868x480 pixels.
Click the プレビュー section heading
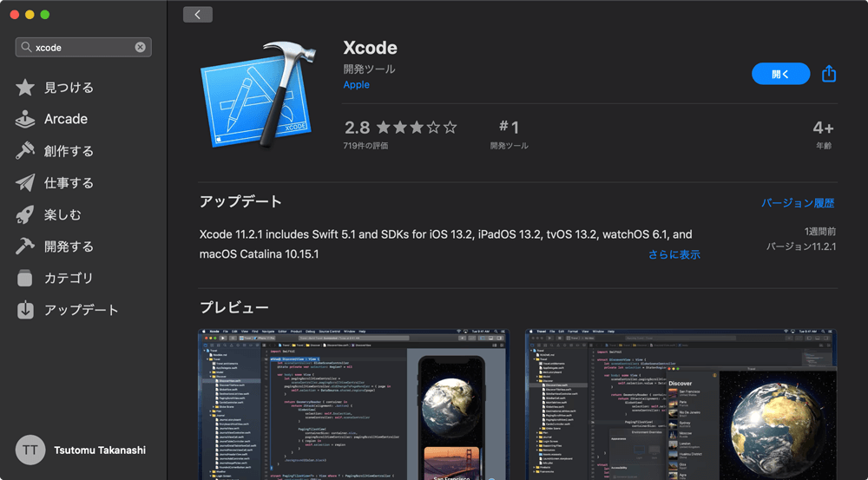[234, 307]
